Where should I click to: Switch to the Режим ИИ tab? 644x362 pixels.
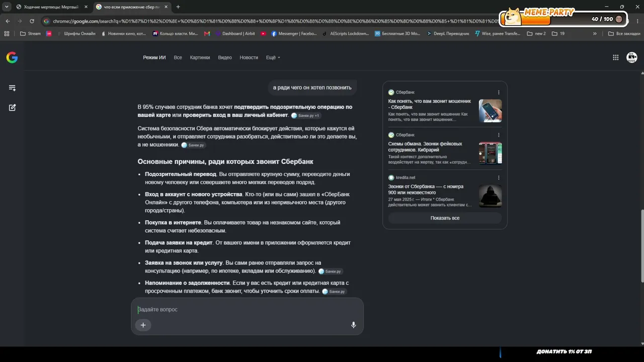(154, 58)
